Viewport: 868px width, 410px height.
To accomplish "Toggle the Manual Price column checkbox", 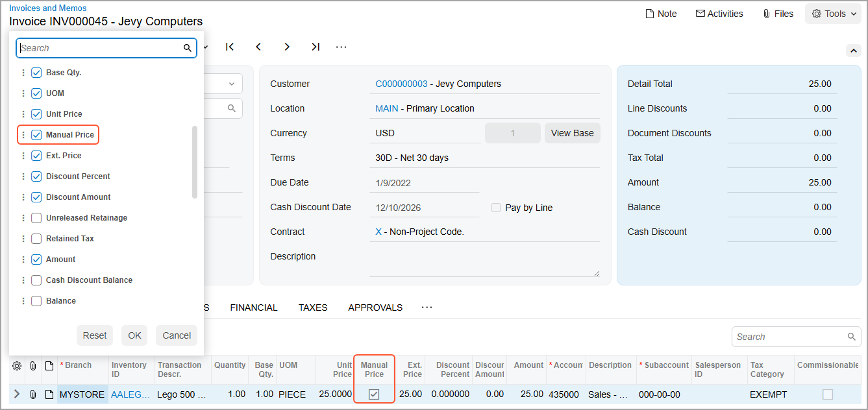I will [36, 135].
